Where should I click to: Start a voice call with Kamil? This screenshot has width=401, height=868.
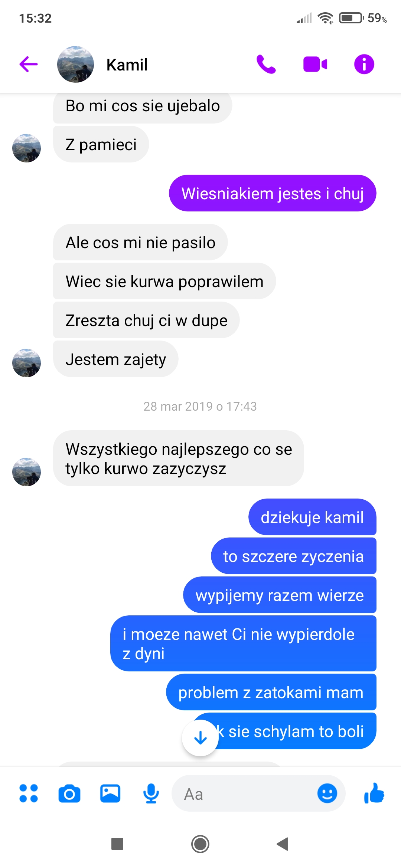point(266,64)
